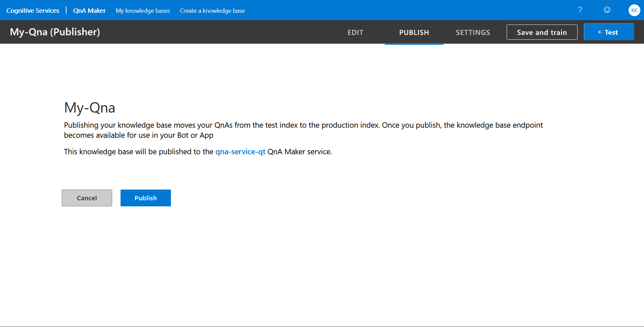Open My knowledge bases

(x=143, y=11)
